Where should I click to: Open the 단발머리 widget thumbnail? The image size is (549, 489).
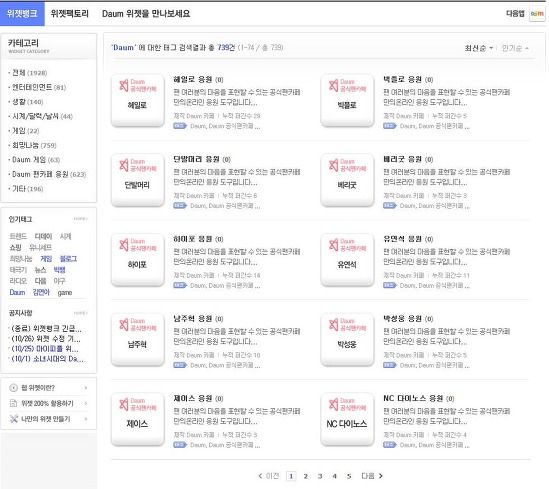[138, 180]
